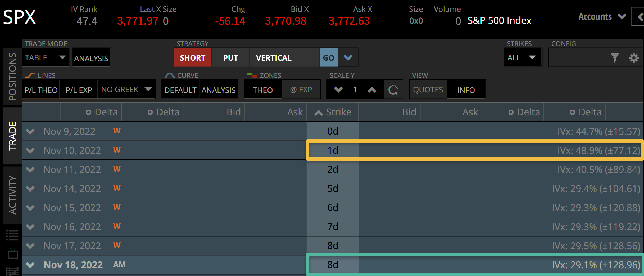
Task: Switch to the ACTIVITY side tab
Action: coord(12,195)
